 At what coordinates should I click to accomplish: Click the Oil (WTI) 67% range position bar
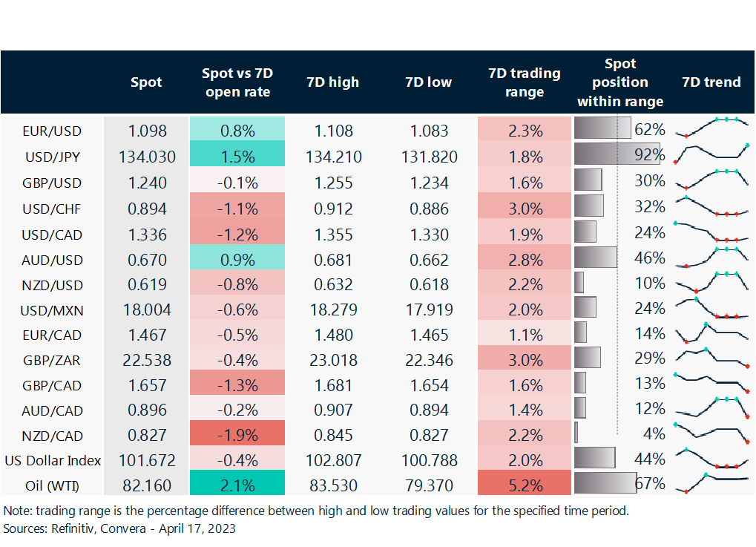(605, 483)
